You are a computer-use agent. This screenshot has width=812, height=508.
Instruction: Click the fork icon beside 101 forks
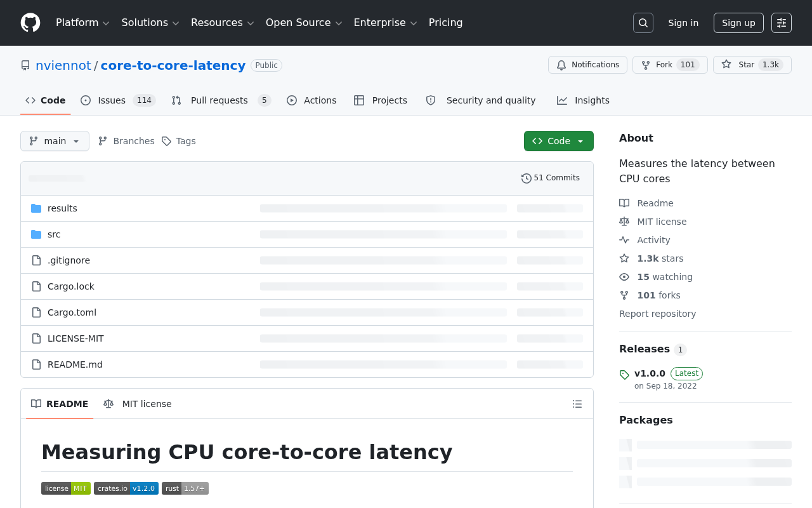point(624,295)
